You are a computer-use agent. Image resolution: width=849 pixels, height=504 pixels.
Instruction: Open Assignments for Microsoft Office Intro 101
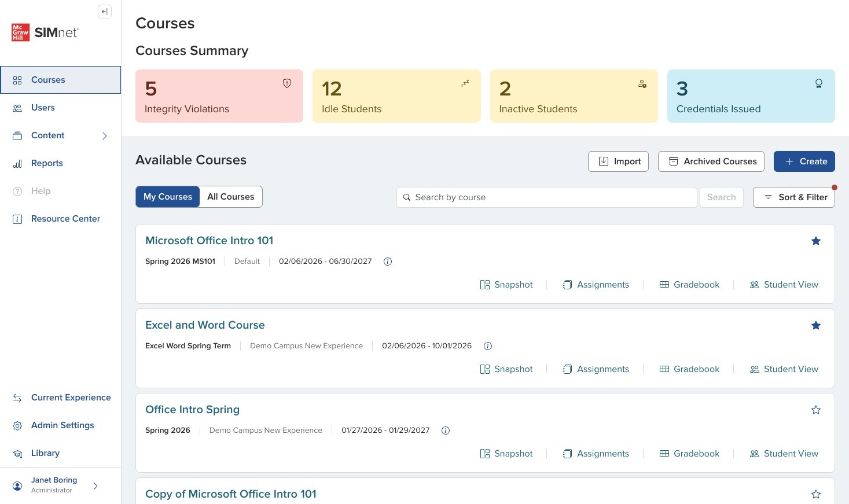coord(596,285)
